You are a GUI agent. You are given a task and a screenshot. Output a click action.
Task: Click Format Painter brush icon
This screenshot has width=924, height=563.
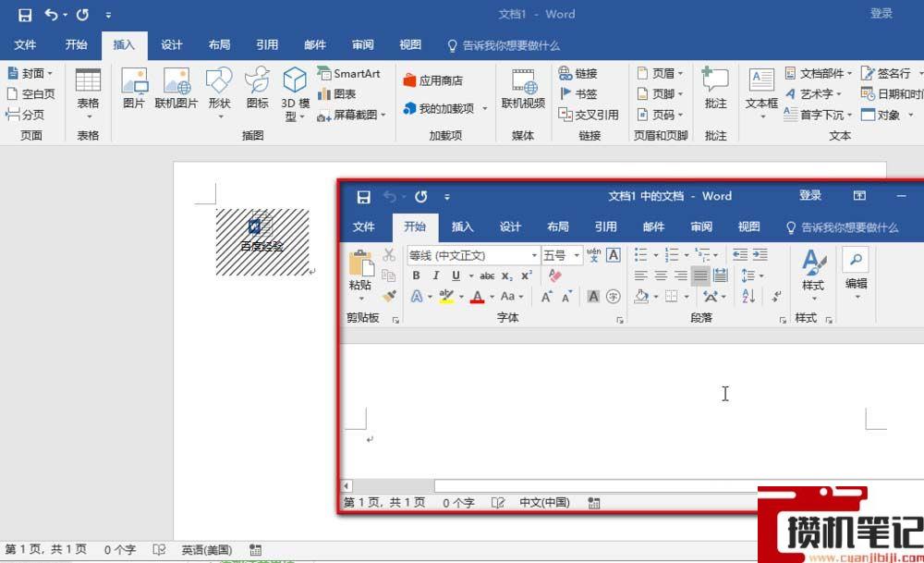(389, 296)
